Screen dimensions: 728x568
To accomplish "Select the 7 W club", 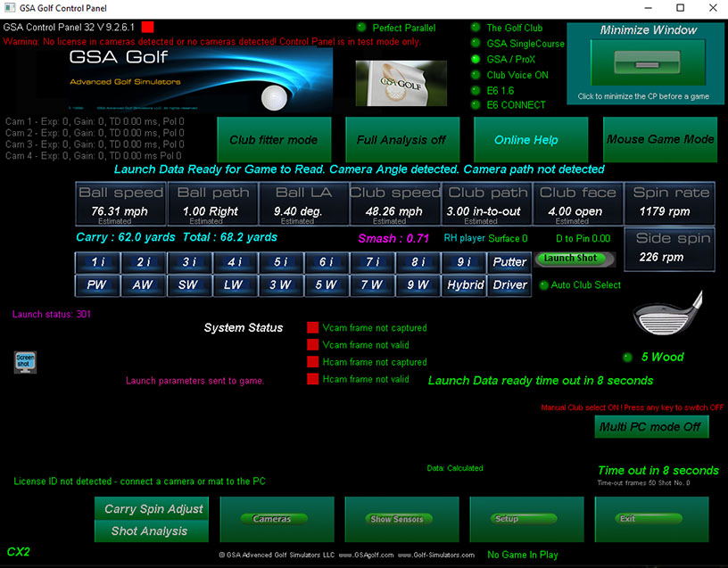I will pyautogui.click(x=372, y=285).
